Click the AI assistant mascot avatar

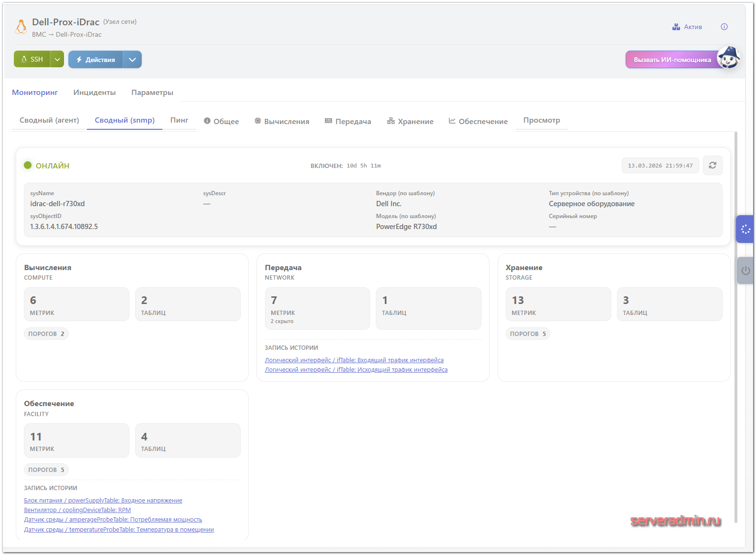coord(728,58)
